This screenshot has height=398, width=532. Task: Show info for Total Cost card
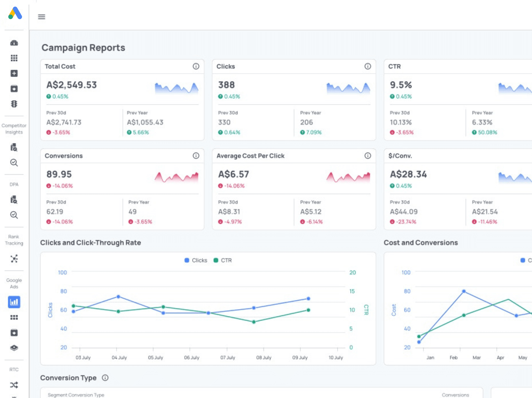pos(196,66)
